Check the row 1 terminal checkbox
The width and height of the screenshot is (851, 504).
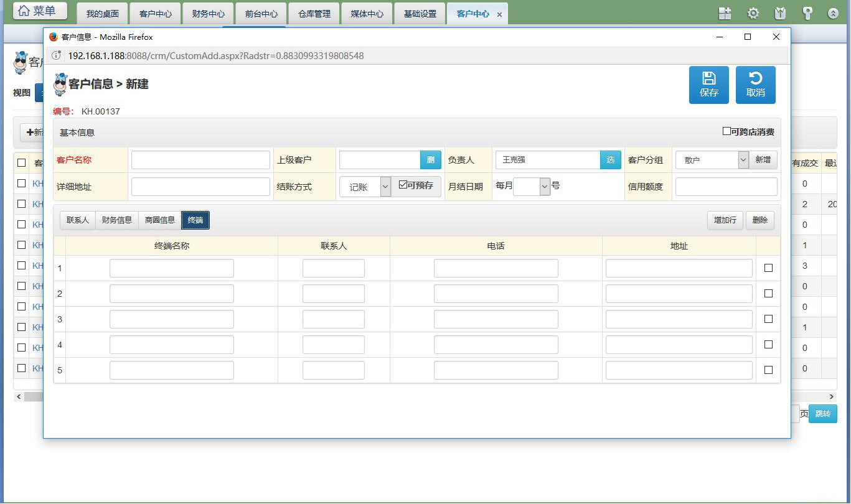click(x=768, y=268)
